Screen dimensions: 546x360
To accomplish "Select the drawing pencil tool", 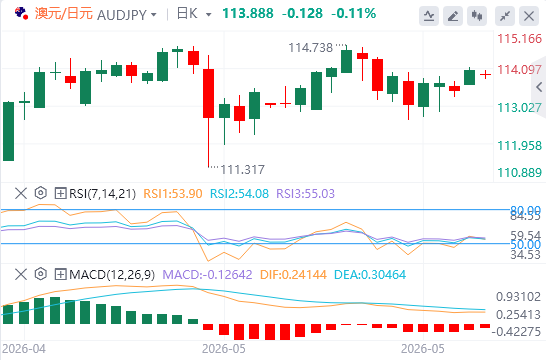I will click(453, 16).
